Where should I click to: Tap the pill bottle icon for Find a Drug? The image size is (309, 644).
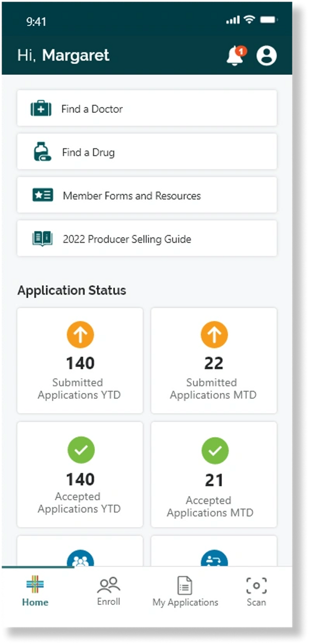pyautogui.click(x=42, y=152)
